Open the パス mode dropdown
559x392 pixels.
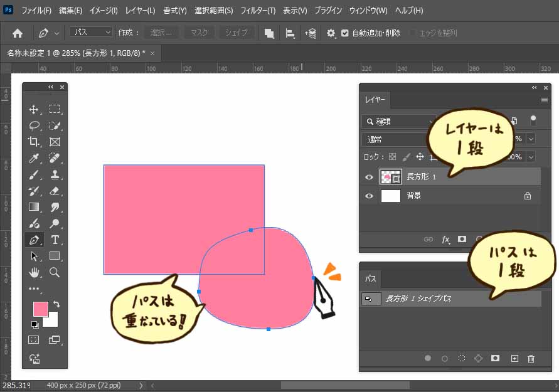tap(90, 32)
